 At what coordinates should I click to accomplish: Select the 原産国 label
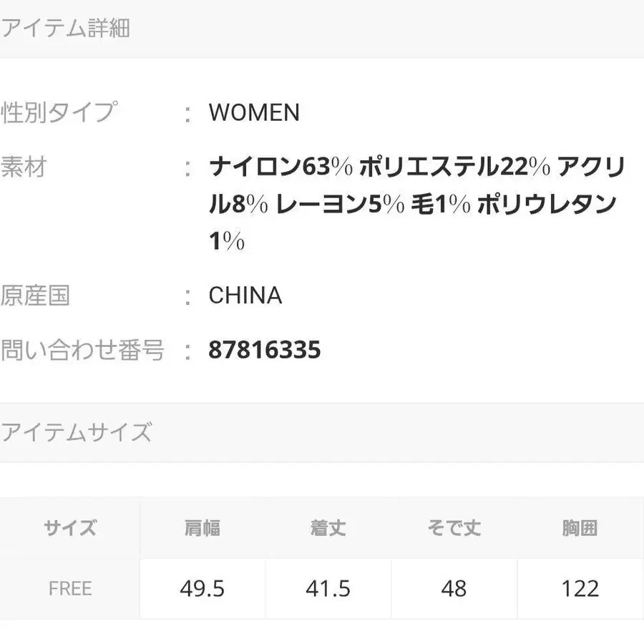36,296
